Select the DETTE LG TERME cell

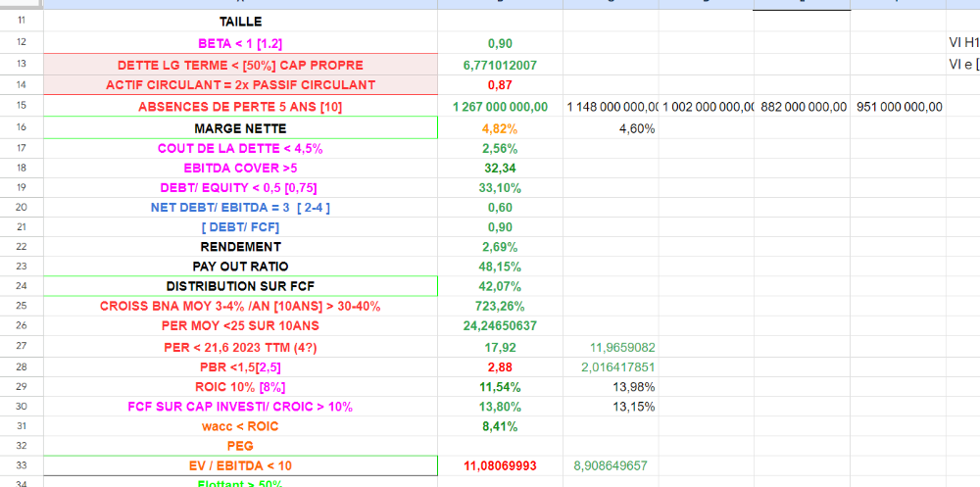[240, 65]
